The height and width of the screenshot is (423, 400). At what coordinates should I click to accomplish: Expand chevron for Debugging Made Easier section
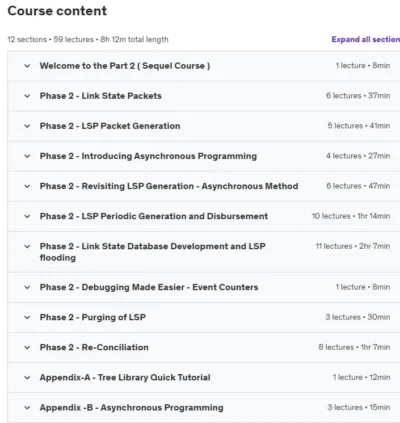coord(27,287)
